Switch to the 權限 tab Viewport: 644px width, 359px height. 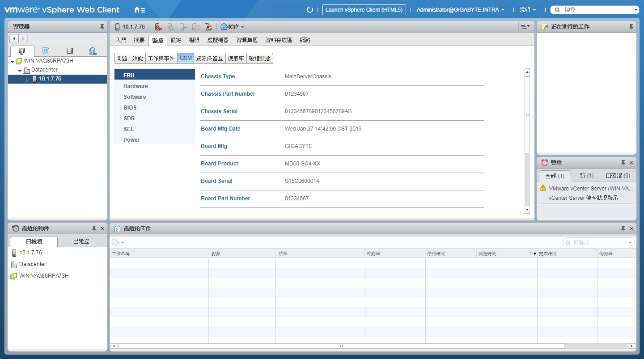click(x=194, y=40)
